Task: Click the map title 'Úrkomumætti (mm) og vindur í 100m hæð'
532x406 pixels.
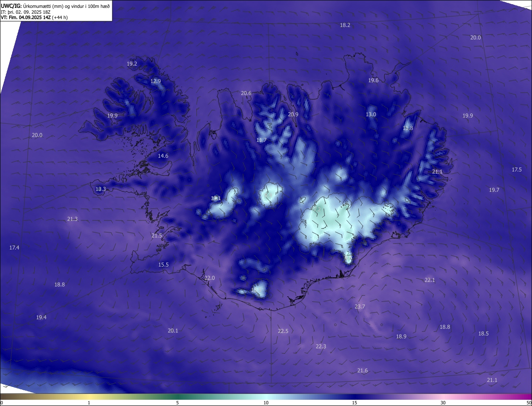Action: point(66,6)
